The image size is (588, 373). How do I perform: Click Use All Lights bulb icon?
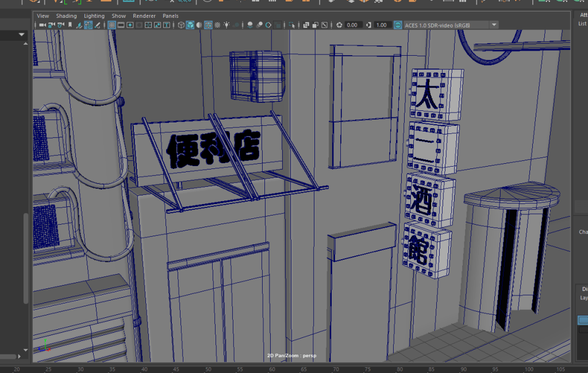click(227, 25)
